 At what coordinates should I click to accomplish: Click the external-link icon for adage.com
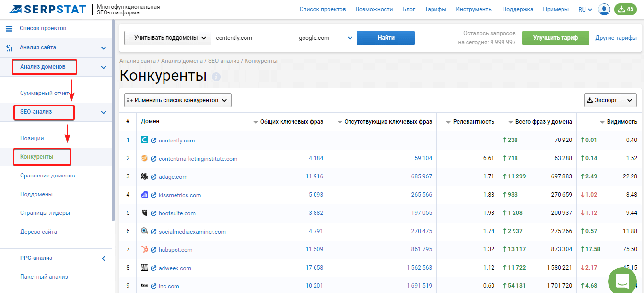pyautogui.click(x=154, y=177)
